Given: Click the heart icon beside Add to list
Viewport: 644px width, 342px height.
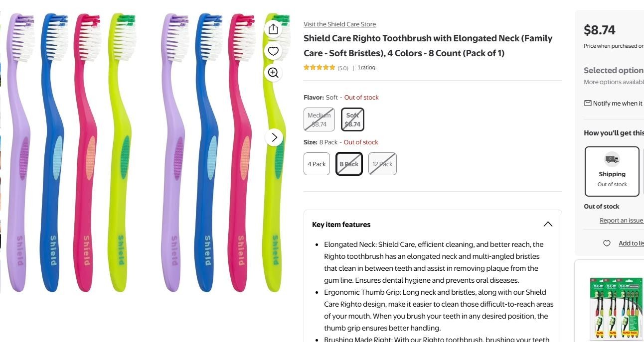Looking at the screenshot, I should tap(607, 243).
